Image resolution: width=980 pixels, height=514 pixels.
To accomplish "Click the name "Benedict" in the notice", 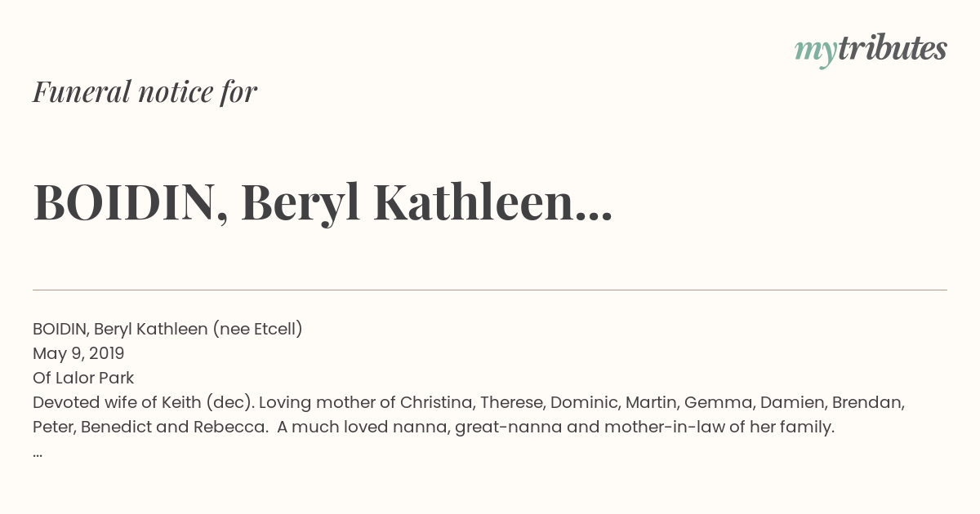I will (111, 427).
